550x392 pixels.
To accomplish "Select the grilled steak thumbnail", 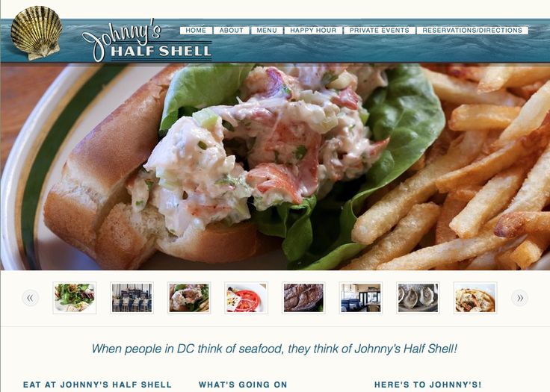I will click(x=303, y=298).
